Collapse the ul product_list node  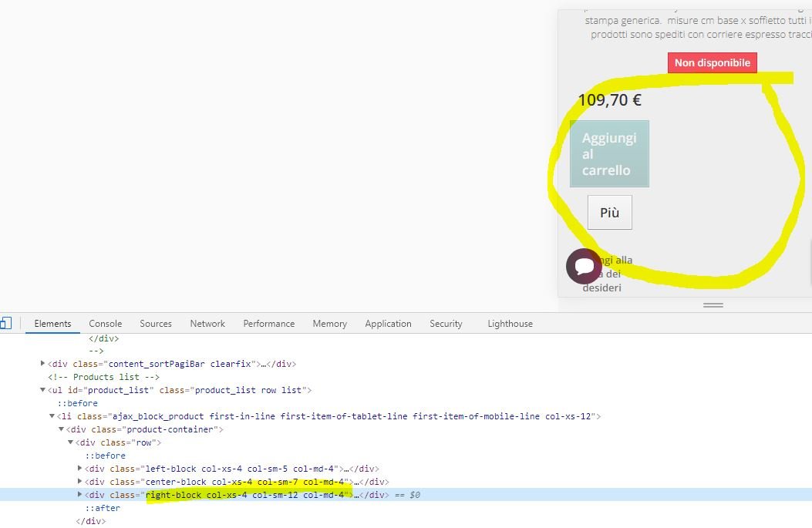pos(42,390)
